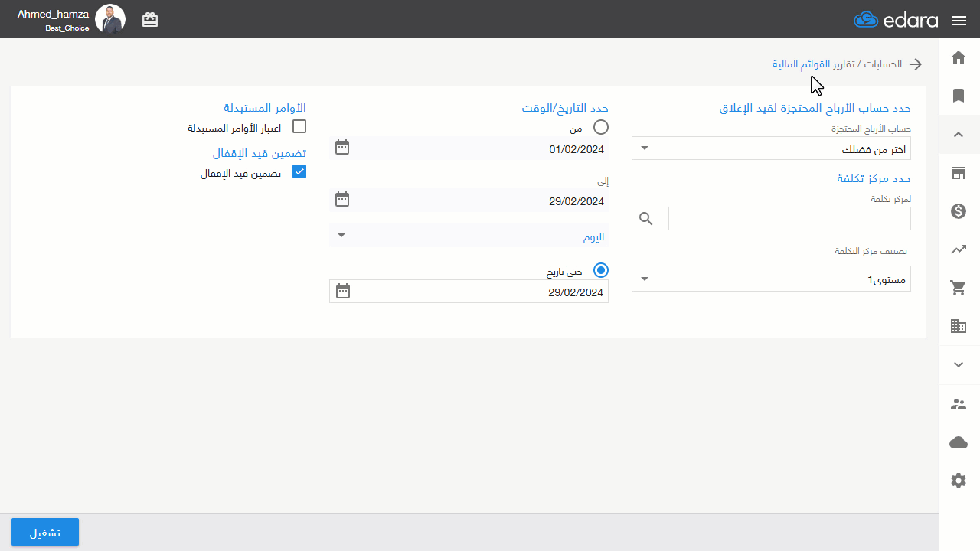Click the لمركز تكلفة input field
This screenshot has height=551, width=980.
click(x=789, y=218)
